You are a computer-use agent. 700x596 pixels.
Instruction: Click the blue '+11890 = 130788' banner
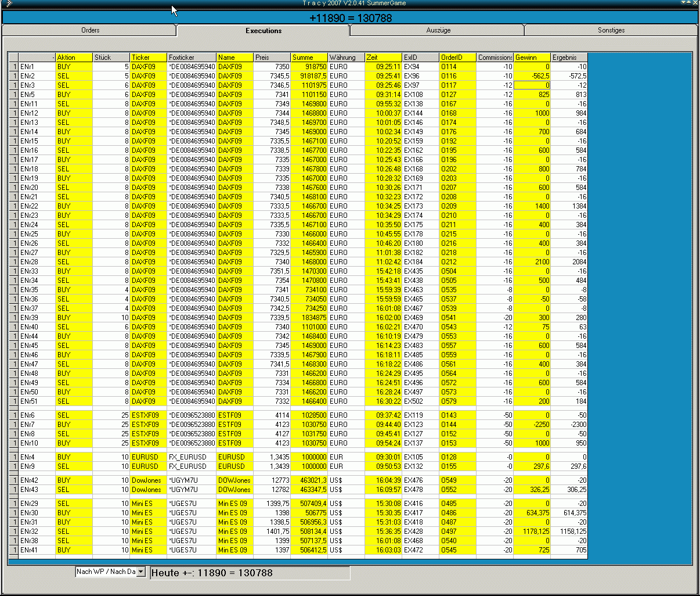pyautogui.click(x=350, y=18)
